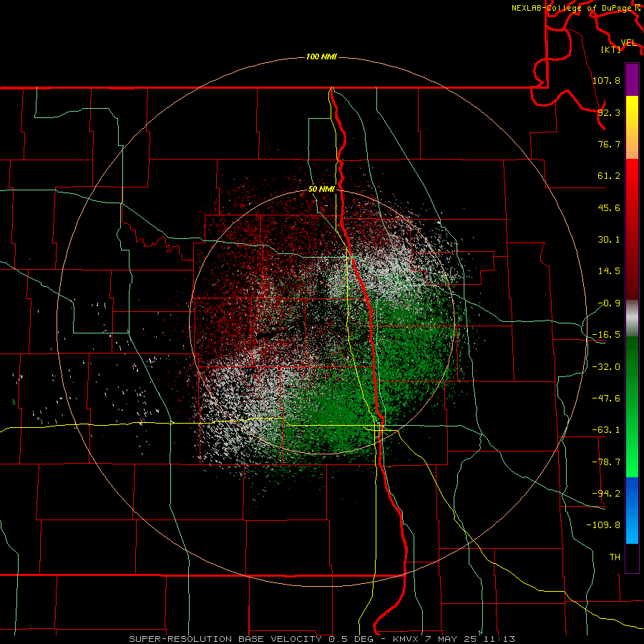The height and width of the screenshot is (644, 644).
Task: Click the purple top segment of color bar
Action: point(632,79)
